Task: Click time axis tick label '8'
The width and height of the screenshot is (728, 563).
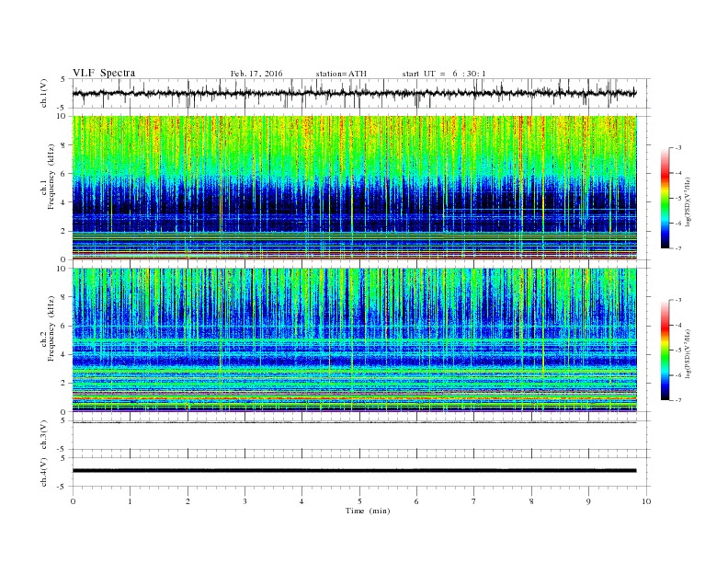Action: coord(531,501)
